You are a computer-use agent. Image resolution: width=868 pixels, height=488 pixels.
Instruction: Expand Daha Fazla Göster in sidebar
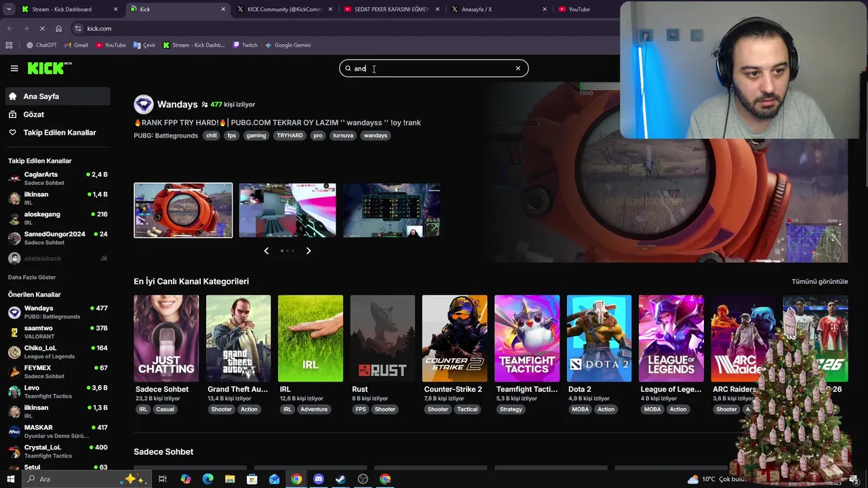[x=32, y=277]
